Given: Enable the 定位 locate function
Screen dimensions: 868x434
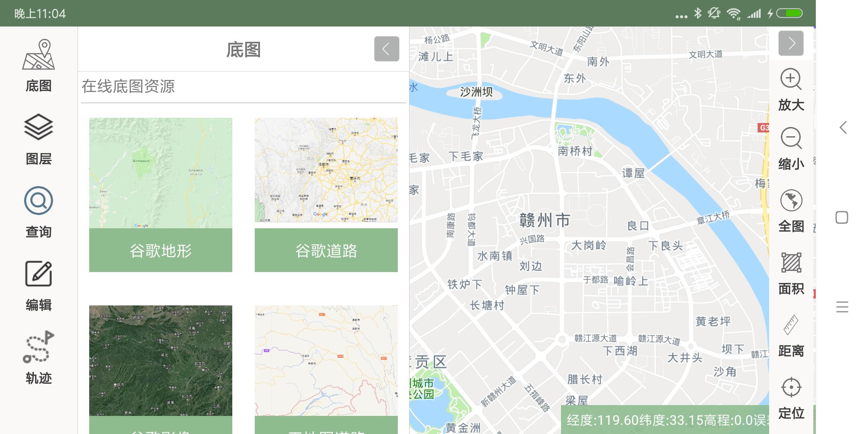Looking at the screenshot, I should click(x=790, y=396).
